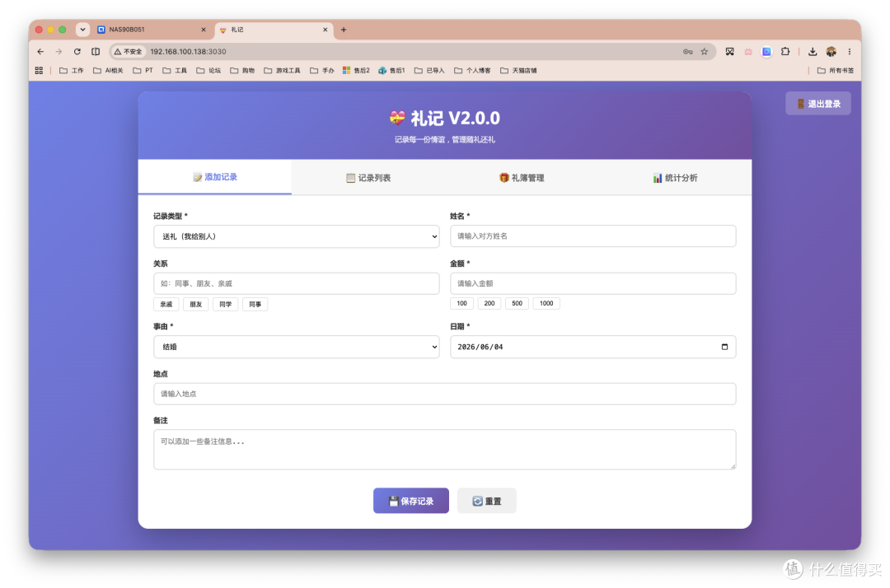Open the 售后2 bookmark
This screenshot has height=588, width=890.
point(357,70)
